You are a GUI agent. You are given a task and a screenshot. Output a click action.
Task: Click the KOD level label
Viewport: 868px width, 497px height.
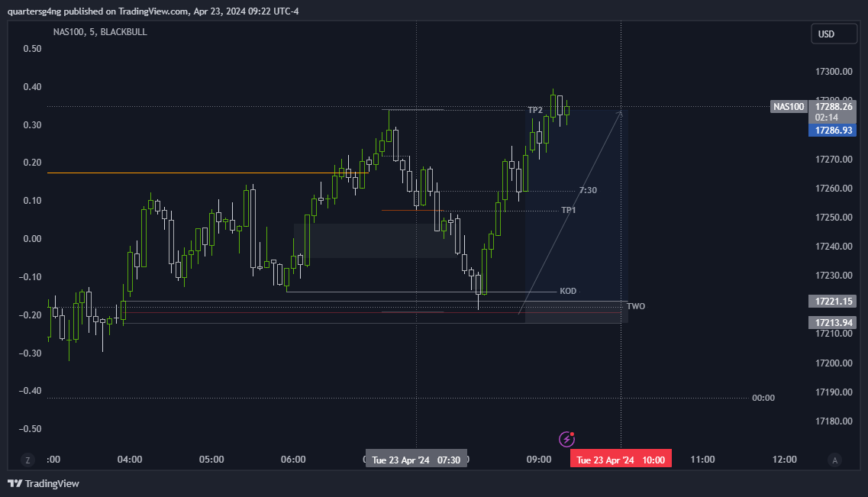pyautogui.click(x=568, y=291)
